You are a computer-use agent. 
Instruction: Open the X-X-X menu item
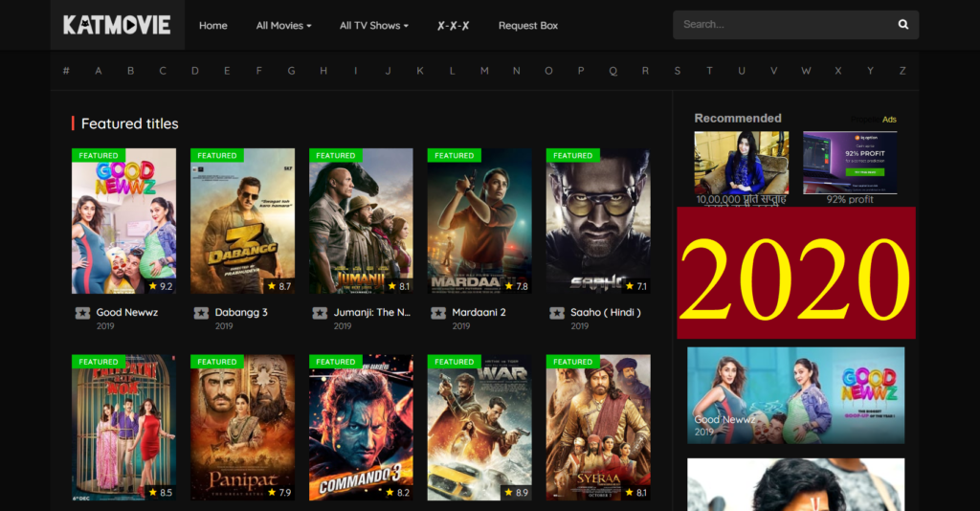pyautogui.click(x=453, y=26)
